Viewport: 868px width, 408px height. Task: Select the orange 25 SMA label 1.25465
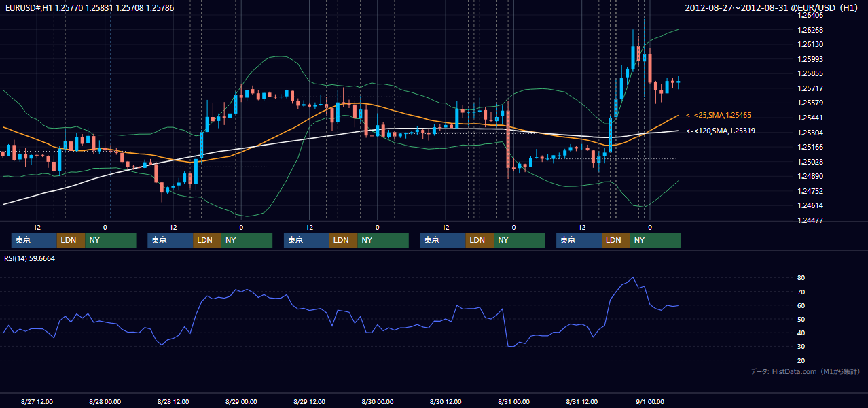[x=719, y=116]
